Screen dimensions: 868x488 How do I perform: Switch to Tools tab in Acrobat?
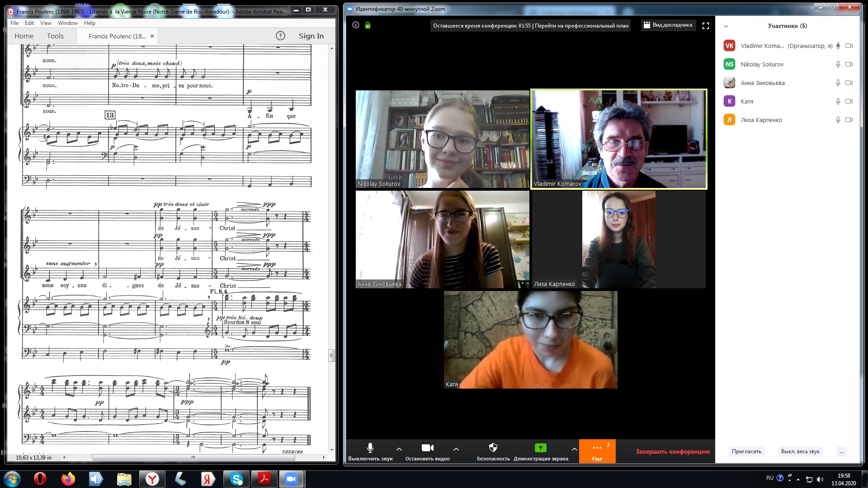click(55, 36)
